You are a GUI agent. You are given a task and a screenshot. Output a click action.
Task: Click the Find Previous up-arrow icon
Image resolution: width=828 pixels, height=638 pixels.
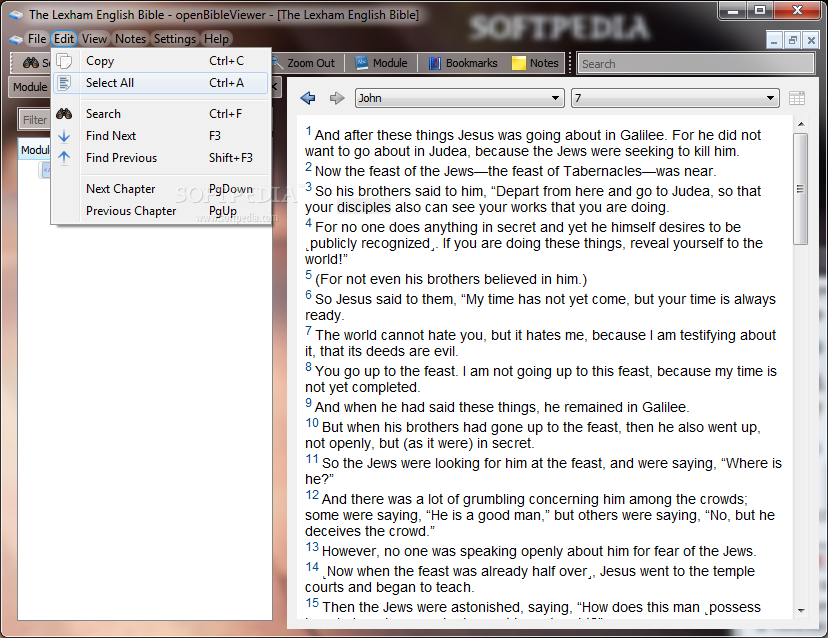(x=64, y=158)
